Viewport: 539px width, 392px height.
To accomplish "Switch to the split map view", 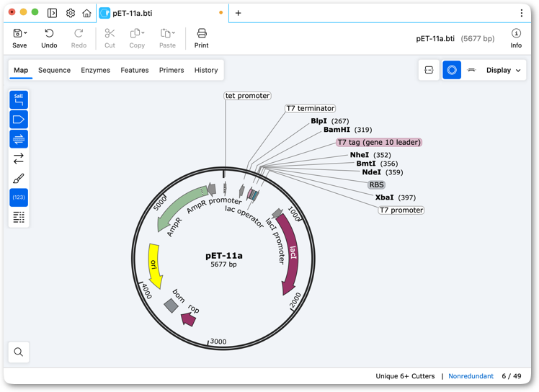I will [429, 70].
